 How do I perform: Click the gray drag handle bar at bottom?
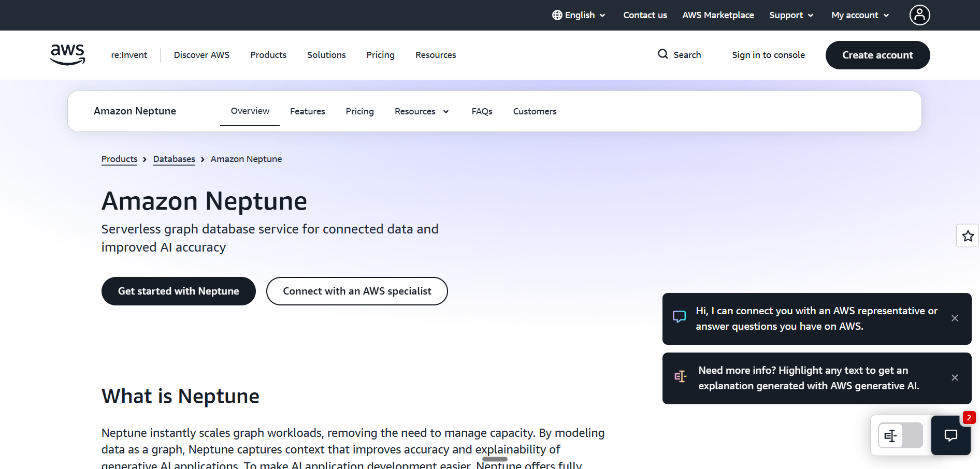(x=495, y=459)
